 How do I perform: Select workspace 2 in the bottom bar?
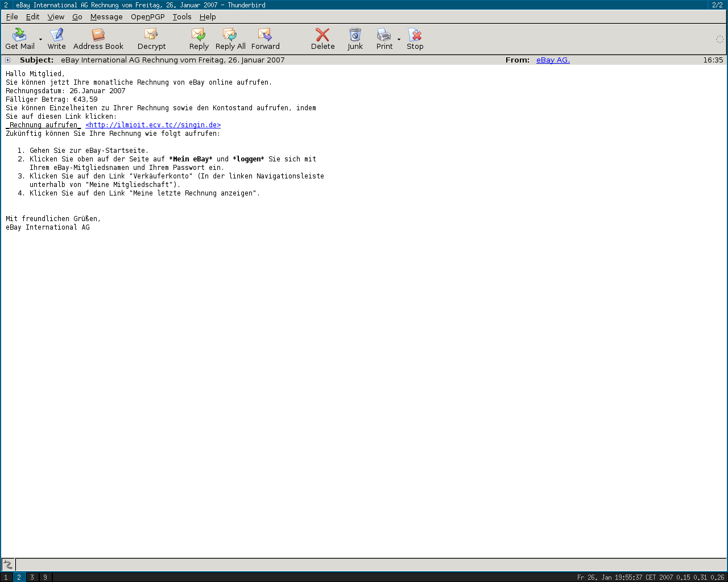click(x=19, y=577)
